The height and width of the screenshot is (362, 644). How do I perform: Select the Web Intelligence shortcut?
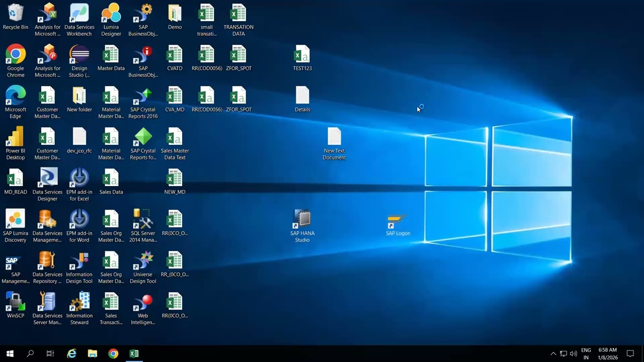coord(143,309)
